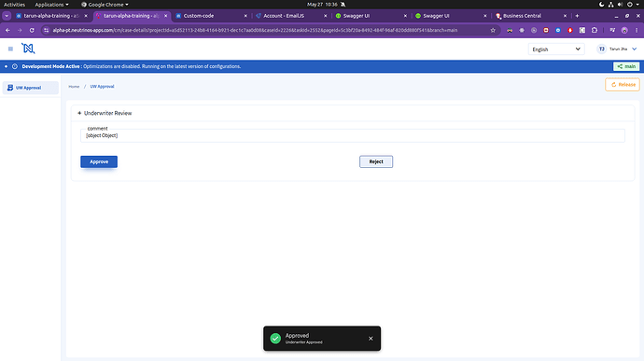The height and width of the screenshot is (361, 644).
Task: Open the hamburger side menu icon
Action: tap(10, 49)
